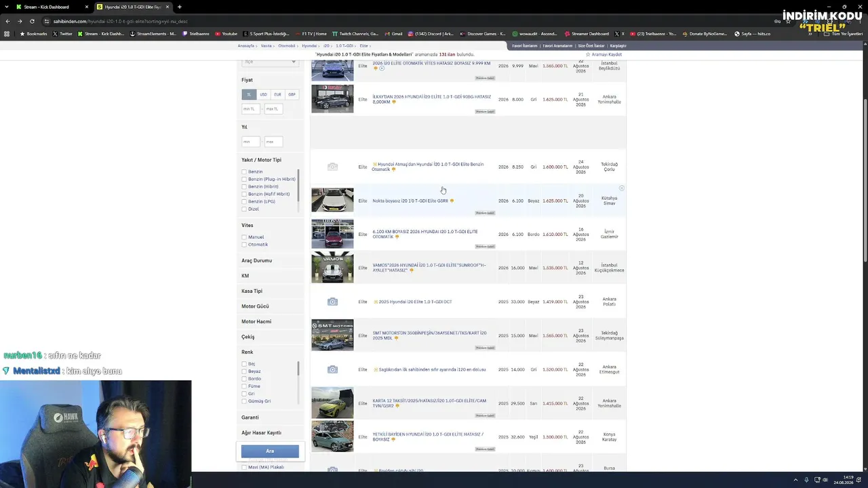Image resolution: width=868 pixels, height=488 pixels.
Task: Click the max year input field
Action: coord(273,142)
